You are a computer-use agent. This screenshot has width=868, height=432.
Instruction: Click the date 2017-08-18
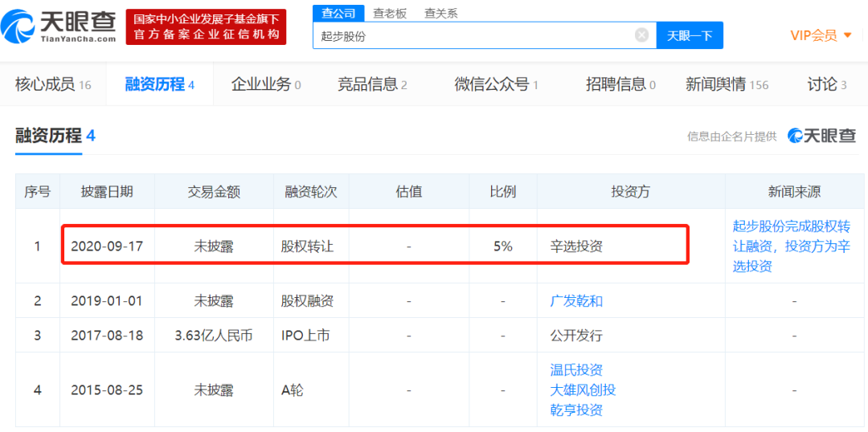(x=107, y=336)
